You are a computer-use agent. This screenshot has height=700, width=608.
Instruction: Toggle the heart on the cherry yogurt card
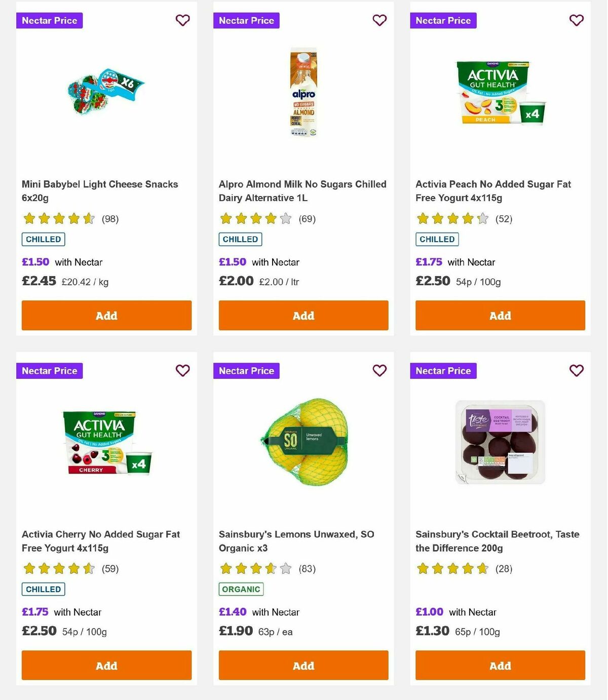(x=182, y=370)
